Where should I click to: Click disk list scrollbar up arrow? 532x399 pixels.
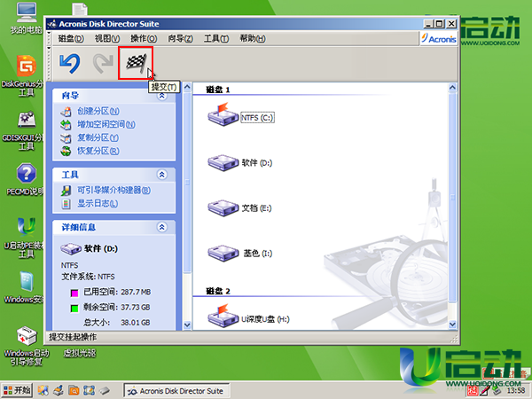point(452,88)
